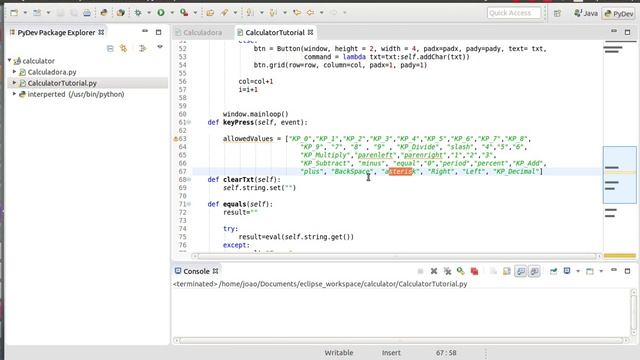640x360 pixels.
Task: Click Remove Launch X icon in Console
Action: pos(434,271)
